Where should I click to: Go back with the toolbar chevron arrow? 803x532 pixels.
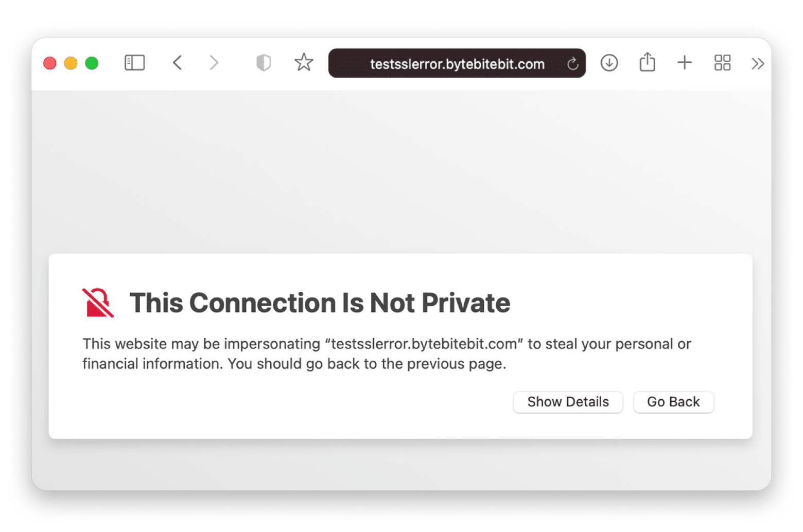coord(178,63)
